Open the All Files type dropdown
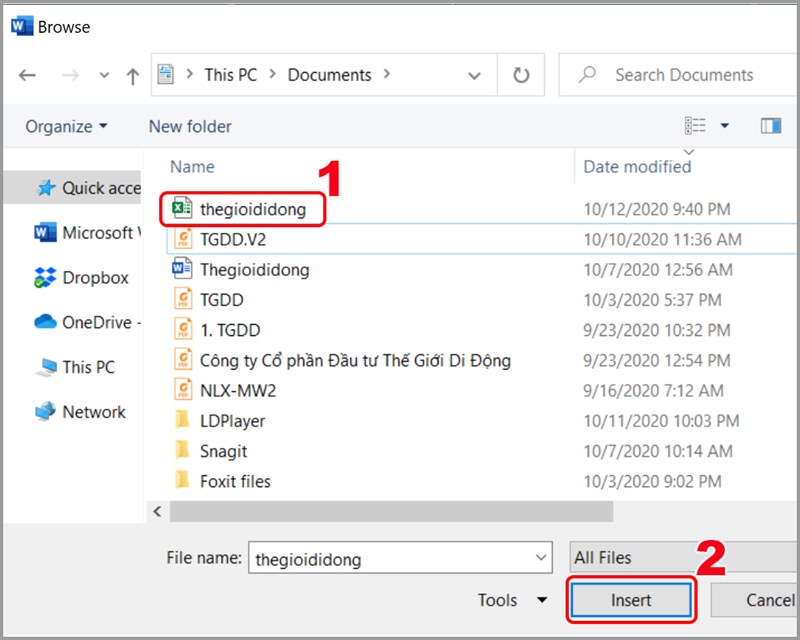Image resolution: width=800 pixels, height=640 pixels. [684, 557]
